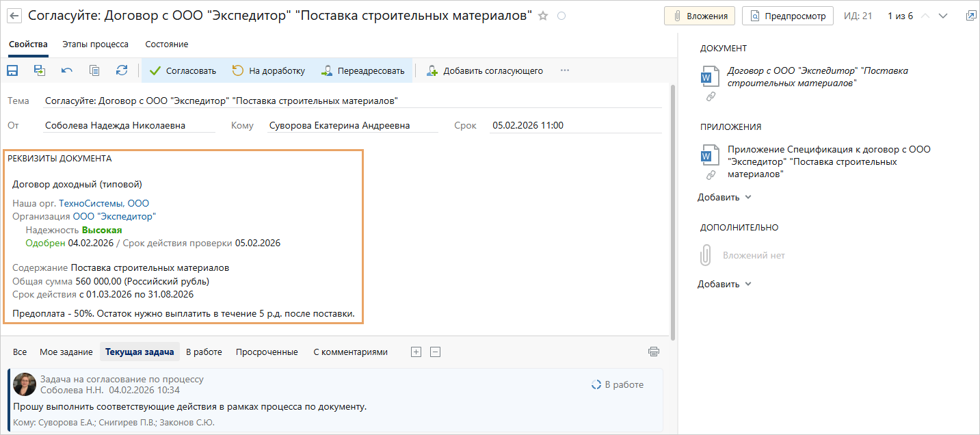Screen dimensions: 980x435
Task: Click the save and close icon
Action: (x=40, y=70)
